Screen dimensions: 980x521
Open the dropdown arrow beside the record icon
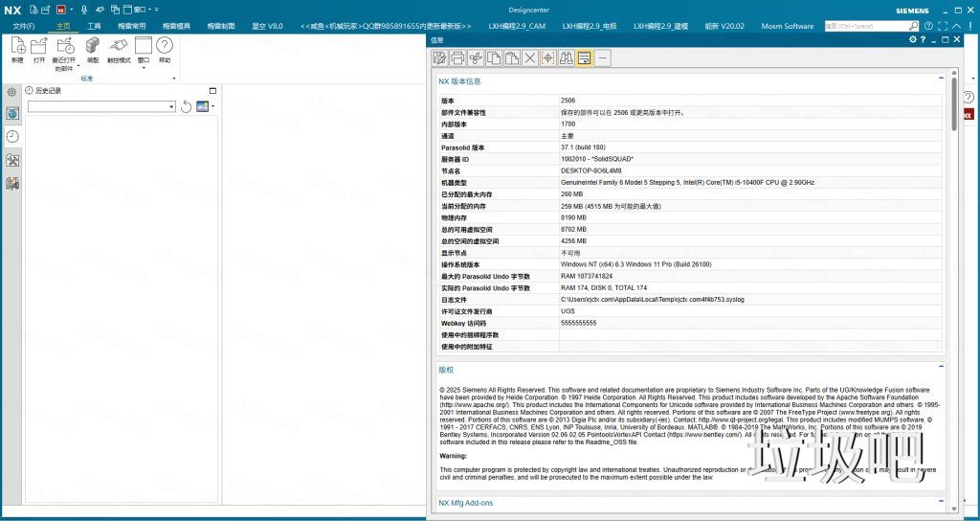[71, 10]
